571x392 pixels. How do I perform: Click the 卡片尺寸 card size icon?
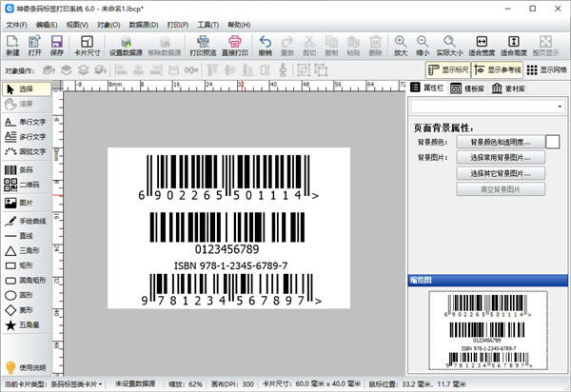click(x=87, y=46)
